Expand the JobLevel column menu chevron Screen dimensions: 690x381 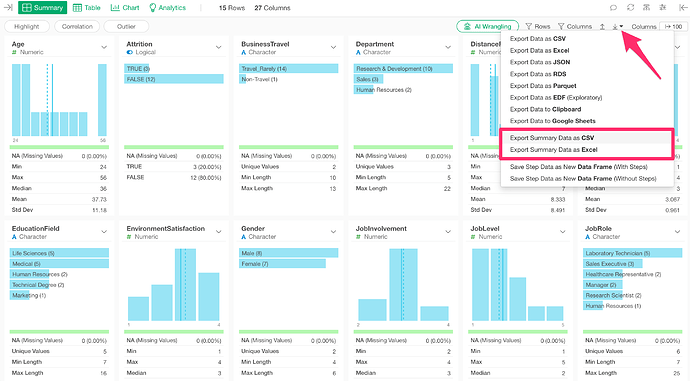pos(563,232)
